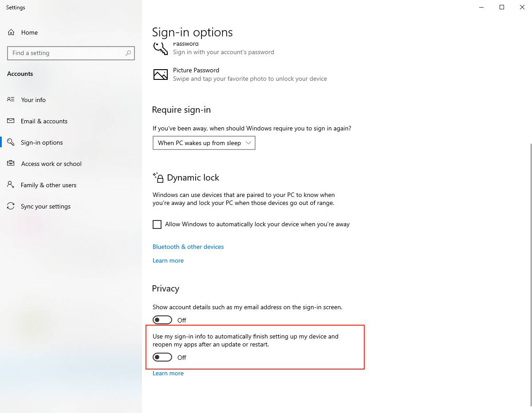
Task: Click the Access work or school briefcase icon
Action: pyautogui.click(x=11, y=164)
